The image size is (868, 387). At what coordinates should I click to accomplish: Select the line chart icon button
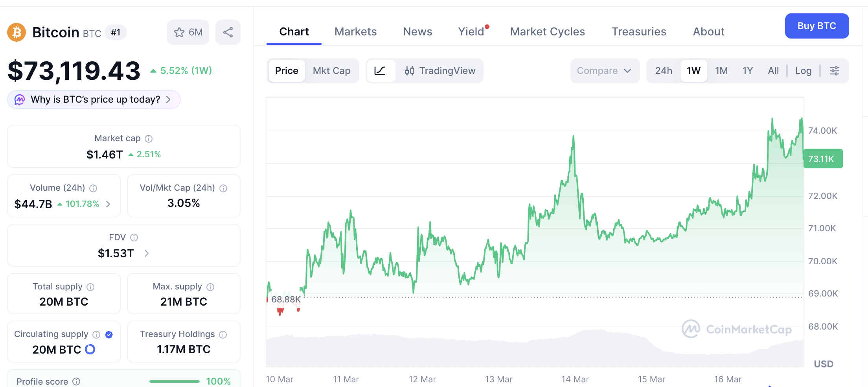380,71
